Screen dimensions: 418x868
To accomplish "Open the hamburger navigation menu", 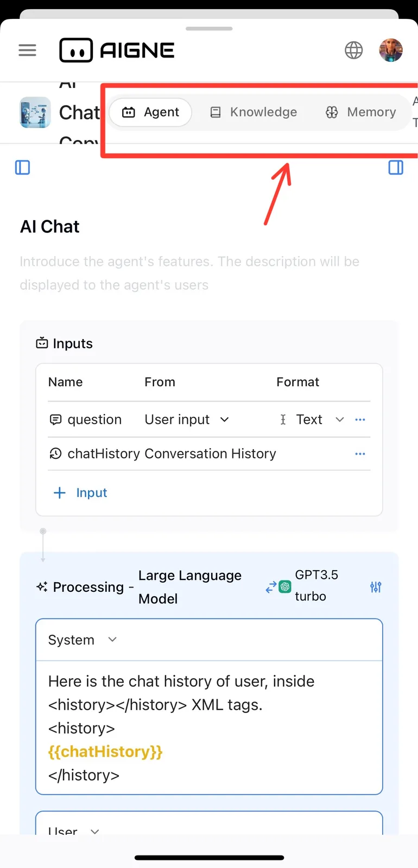I will tap(27, 50).
